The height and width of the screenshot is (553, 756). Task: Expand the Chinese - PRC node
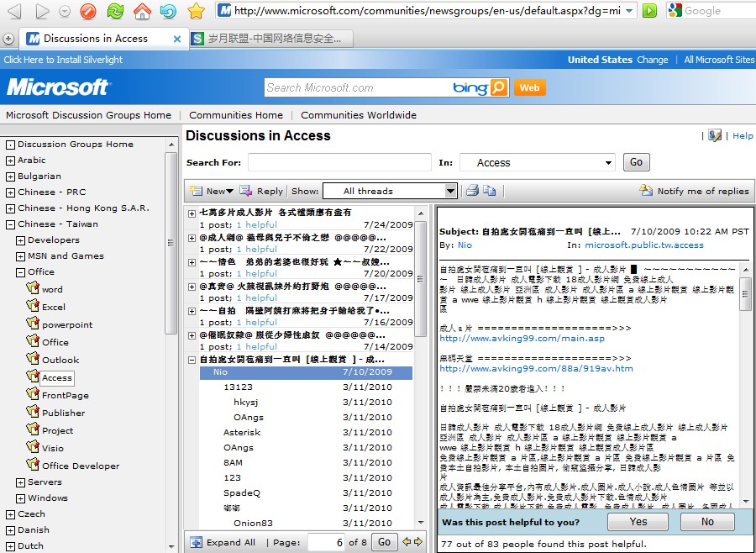[10, 192]
